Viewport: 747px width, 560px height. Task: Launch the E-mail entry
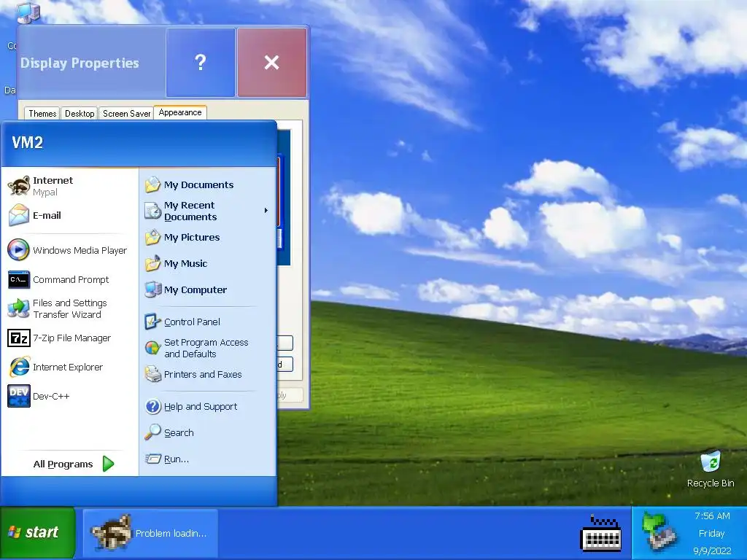69,215
